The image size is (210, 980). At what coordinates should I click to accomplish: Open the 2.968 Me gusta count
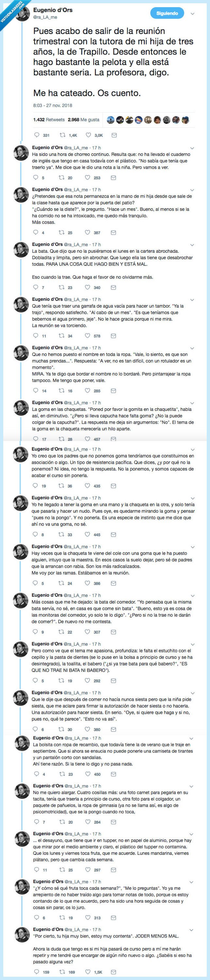point(85,120)
